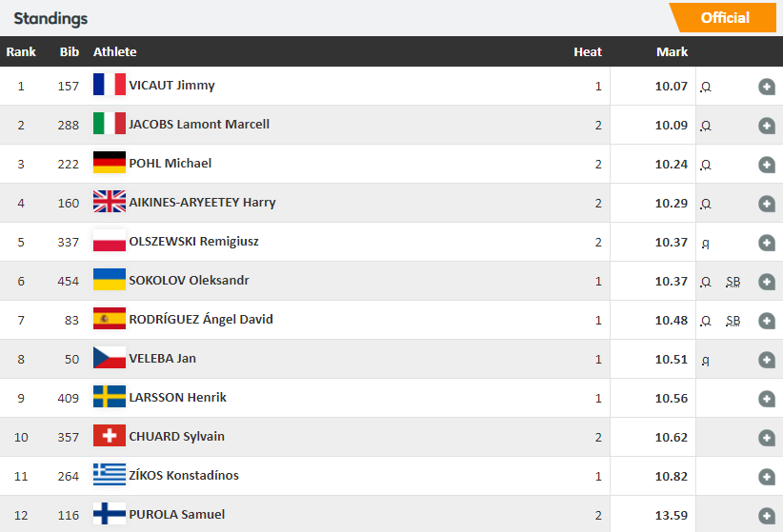
Task: Click the France flag next to VICAUT
Action: coord(110,85)
